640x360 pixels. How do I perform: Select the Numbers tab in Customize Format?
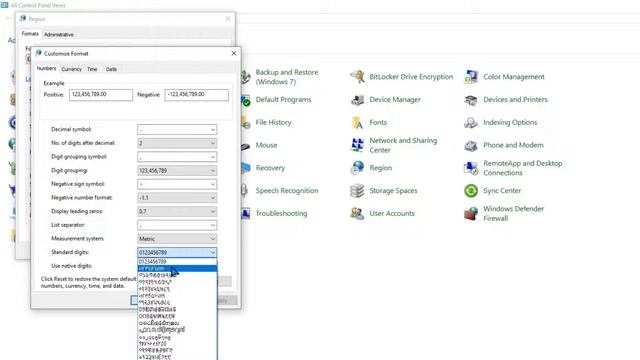(47, 69)
